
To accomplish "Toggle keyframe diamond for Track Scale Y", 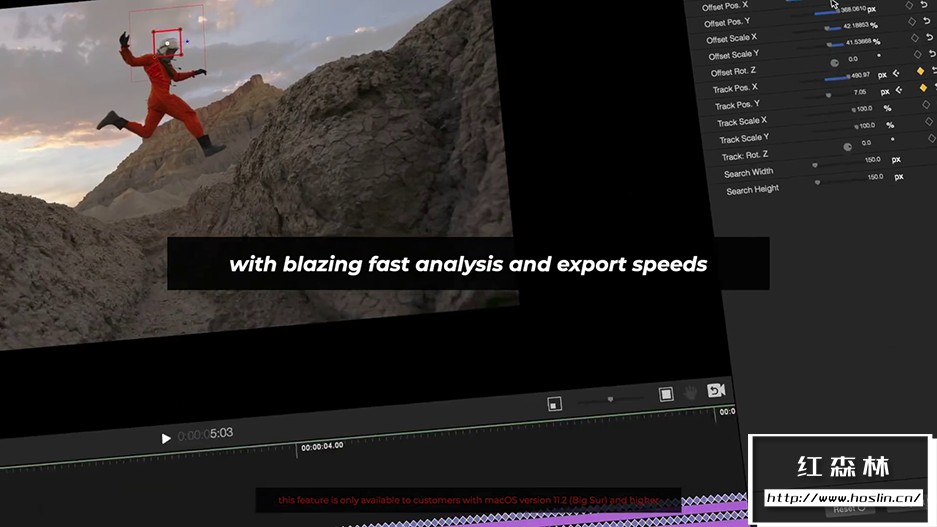I will (x=929, y=121).
